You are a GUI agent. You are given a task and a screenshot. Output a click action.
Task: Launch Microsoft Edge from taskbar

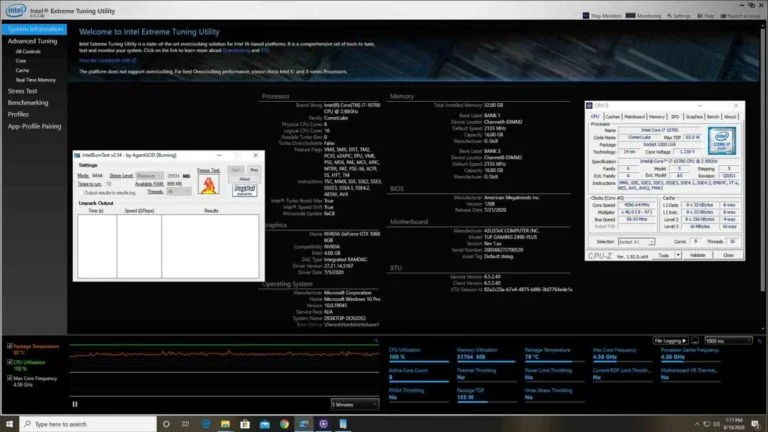[x=206, y=424]
